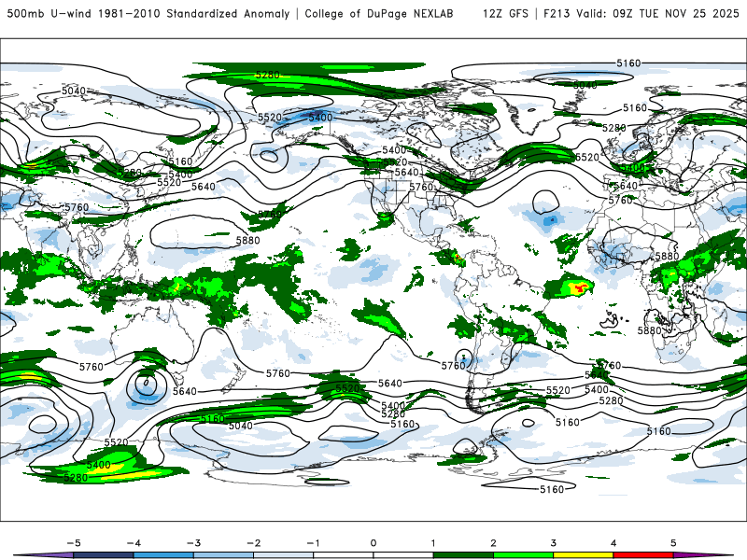Click the "1" colorbar label
This screenshot has width=747, height=560.
[433, 543]
